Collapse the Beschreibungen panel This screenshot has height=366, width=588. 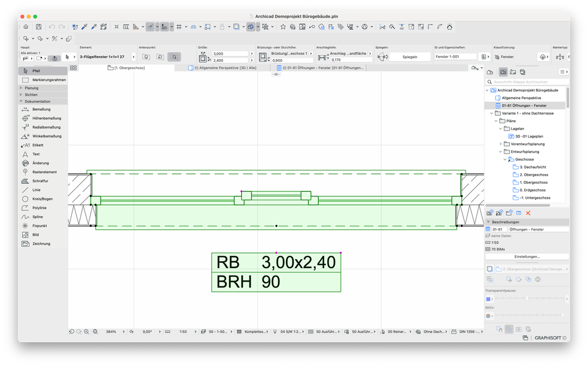click(x=489, y=222)
